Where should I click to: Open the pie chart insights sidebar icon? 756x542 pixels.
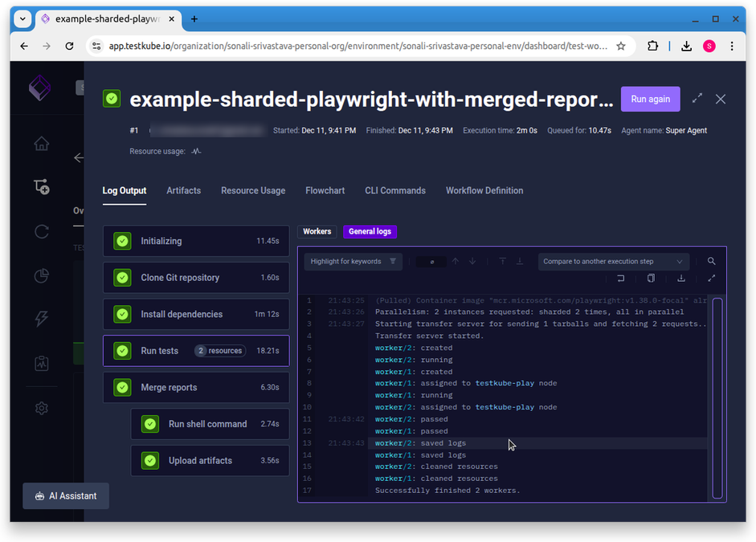pos(42,275)
